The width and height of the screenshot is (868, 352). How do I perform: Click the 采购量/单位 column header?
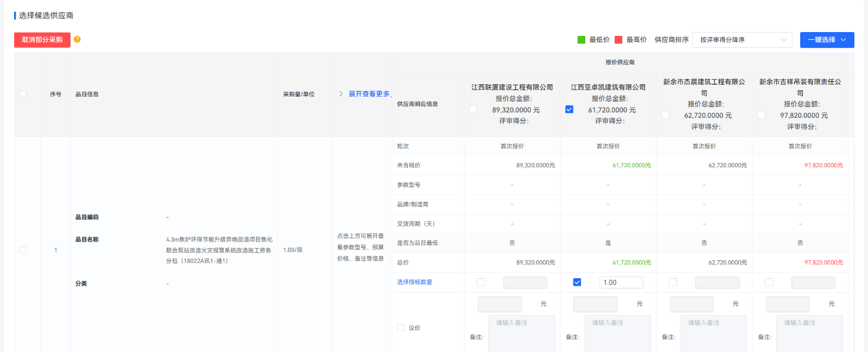pos(299,94)
